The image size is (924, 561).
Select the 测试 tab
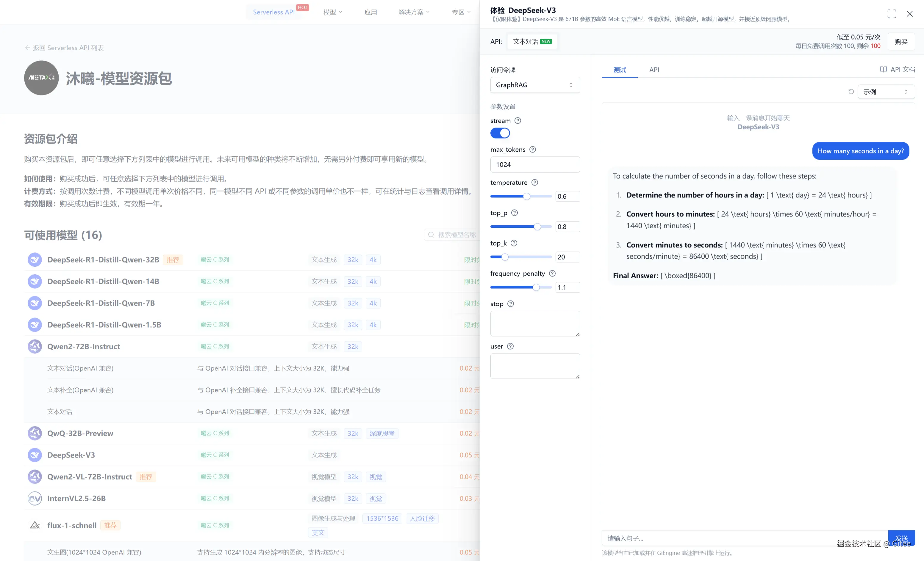pyautogui.click(x=620, y=70)
